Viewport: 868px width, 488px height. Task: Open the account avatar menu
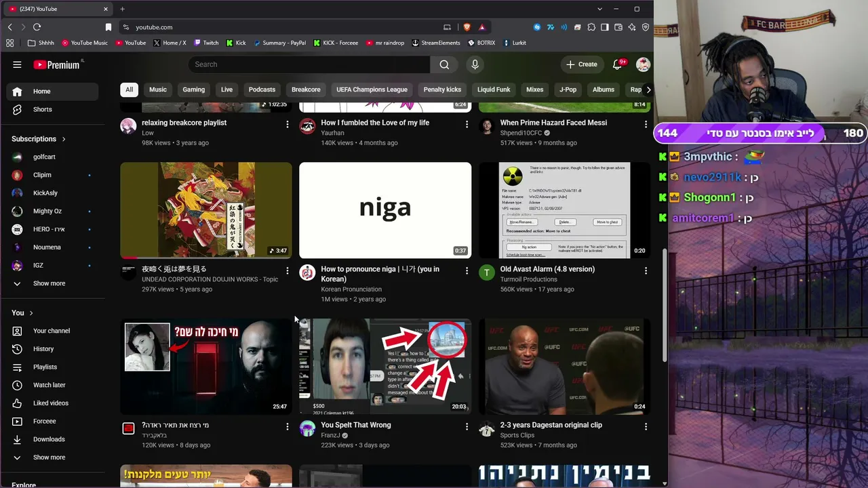pos(643,64)
